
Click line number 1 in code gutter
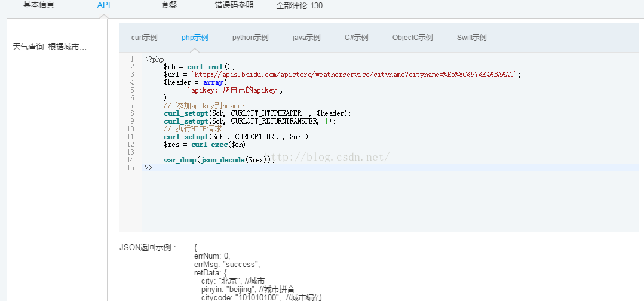[x=132, y=59]
